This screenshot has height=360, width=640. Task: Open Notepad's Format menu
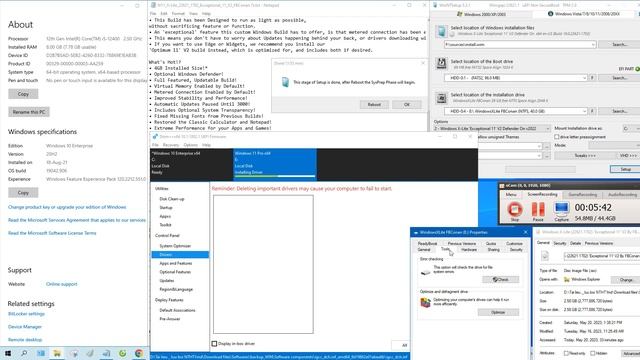coord(178,13)
